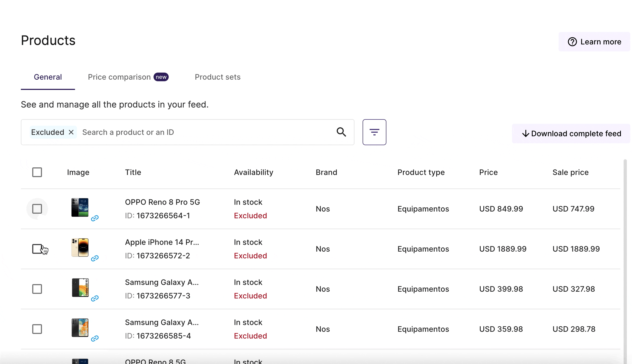The height and width of the screenshot is (364, 632).
Task: Click the Price column header
Action: (488, 172)
